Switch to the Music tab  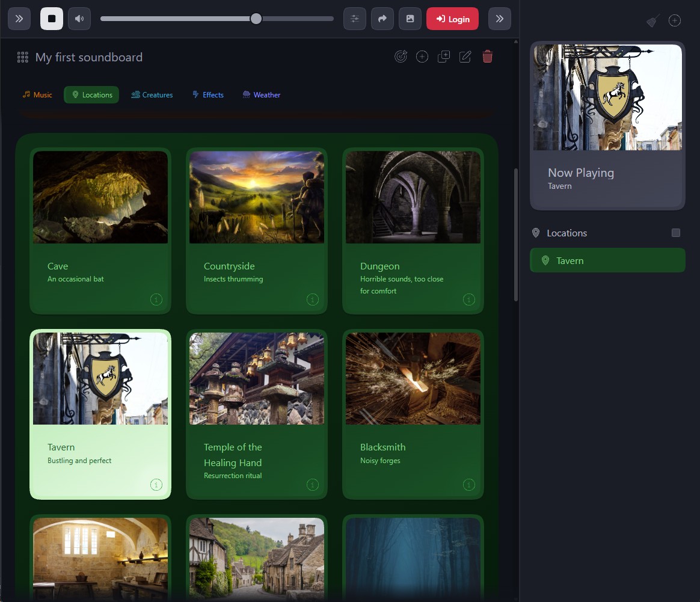click(x=37, y=94)
